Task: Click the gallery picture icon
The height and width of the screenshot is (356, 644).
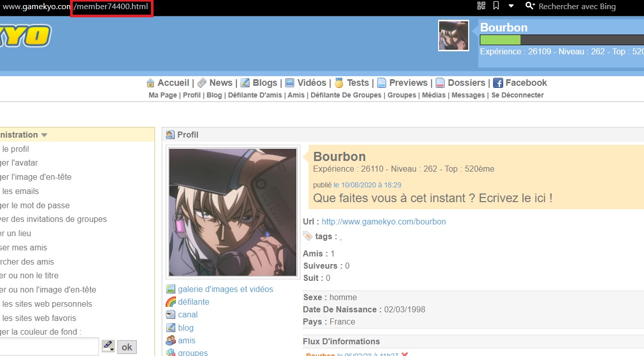Action: 171,289
